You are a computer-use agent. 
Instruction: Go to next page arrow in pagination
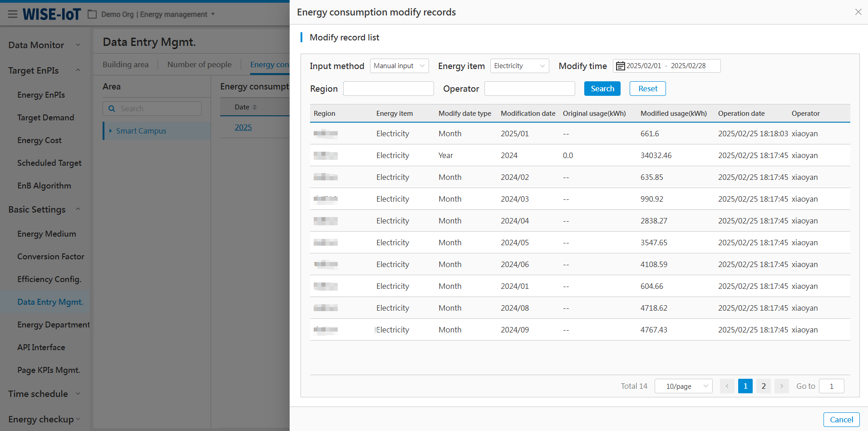tap(781, 386)
